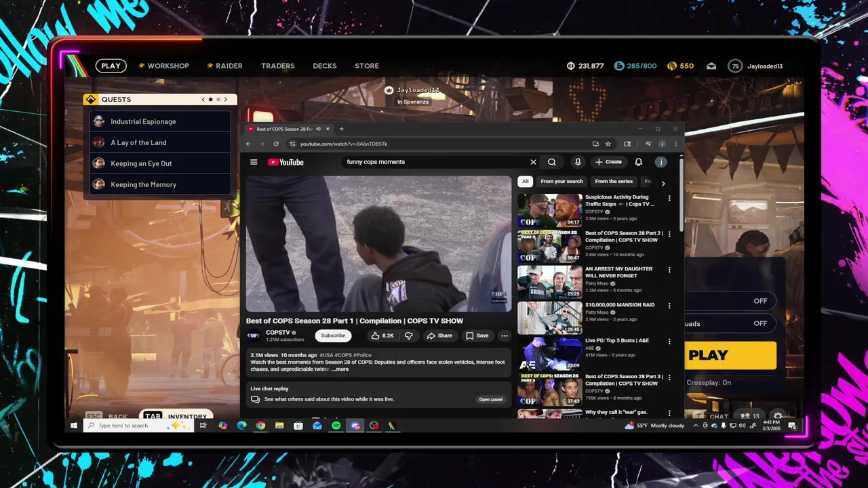Click the YouTube logo
868x488 pixels.
[x=285, y=162]
